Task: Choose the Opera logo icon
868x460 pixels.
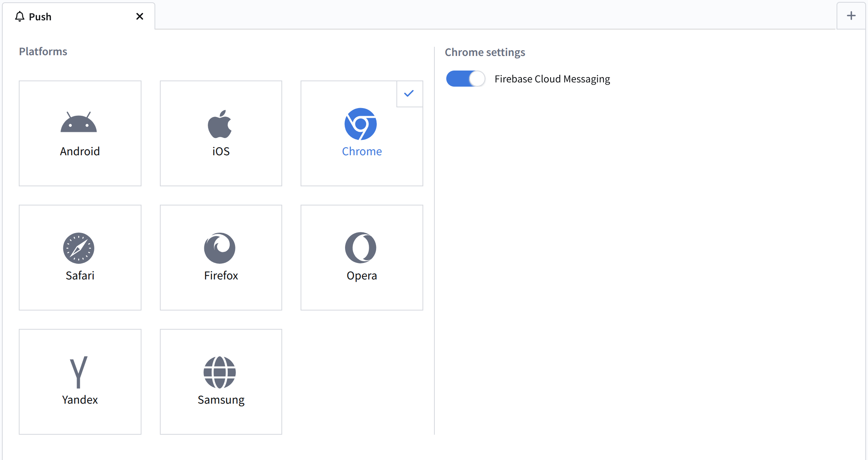Action: coord(361,248)
